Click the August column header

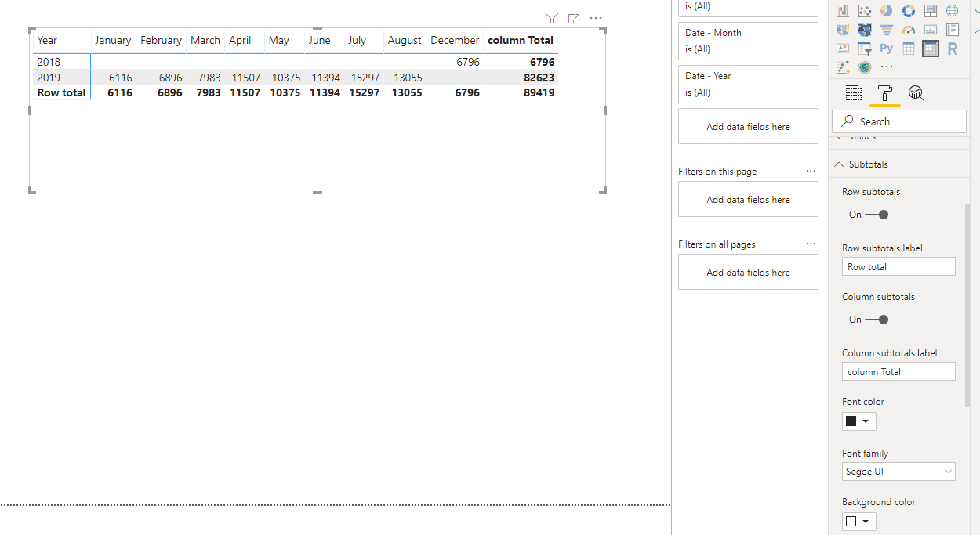[x=405, y=40]
